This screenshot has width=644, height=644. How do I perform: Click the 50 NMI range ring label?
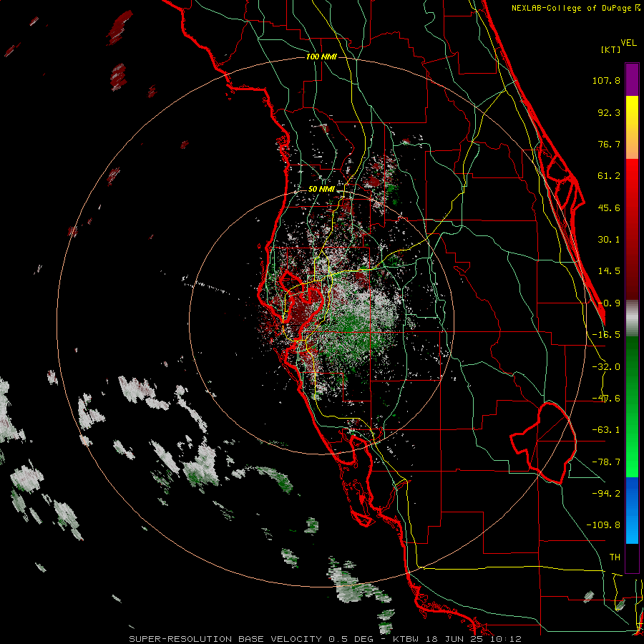coord(321,189)
